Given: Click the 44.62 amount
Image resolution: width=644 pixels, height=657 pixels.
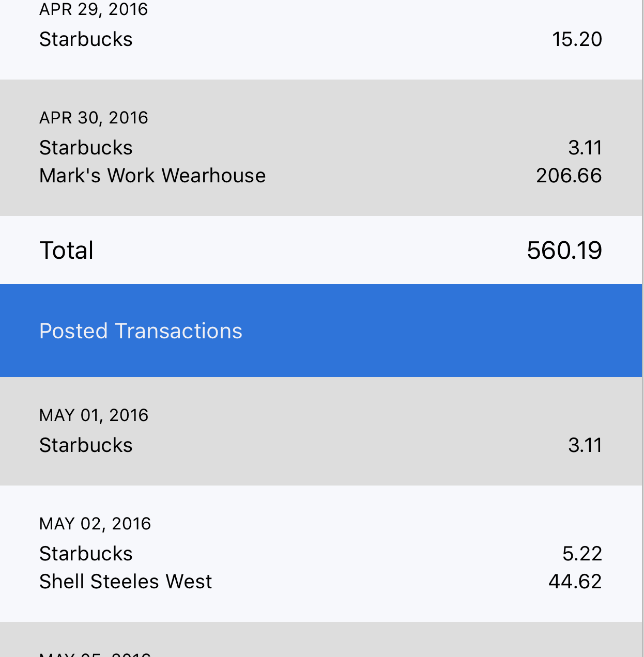Looking at the screenshot, I should [x=575, y=582].
